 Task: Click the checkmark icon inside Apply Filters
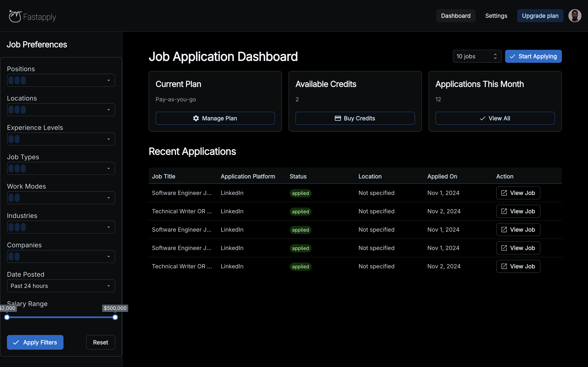tap(16, 342)
